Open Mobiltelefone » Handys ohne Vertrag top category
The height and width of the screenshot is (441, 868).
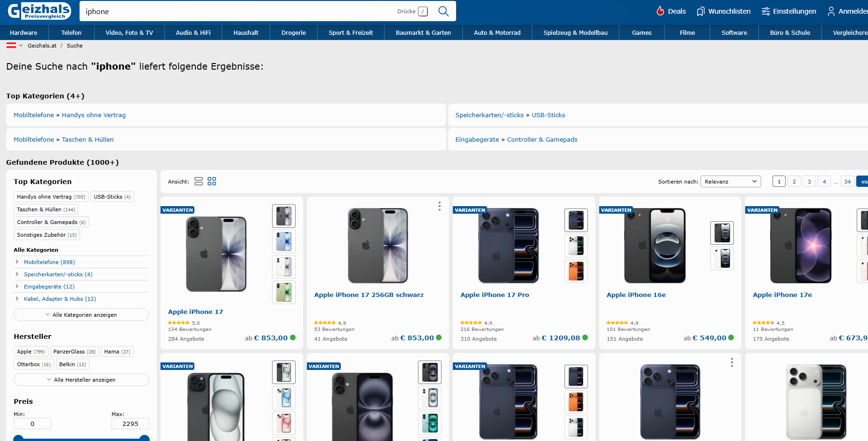click(x=70, y=115)
